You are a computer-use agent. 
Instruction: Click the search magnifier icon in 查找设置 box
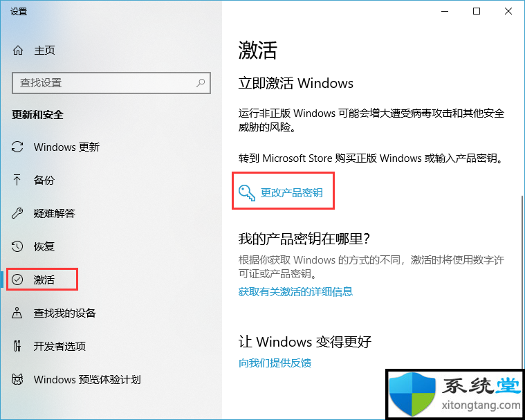click(x=201, y=82)
